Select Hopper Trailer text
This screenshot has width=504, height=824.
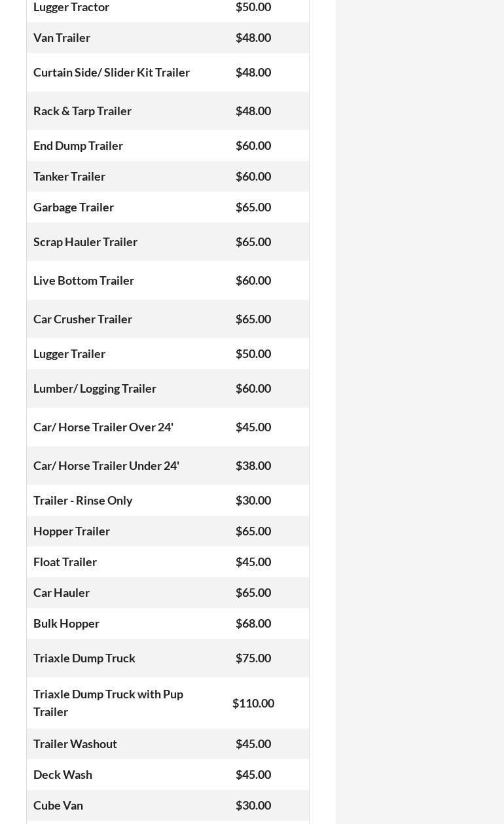[71, 531]
